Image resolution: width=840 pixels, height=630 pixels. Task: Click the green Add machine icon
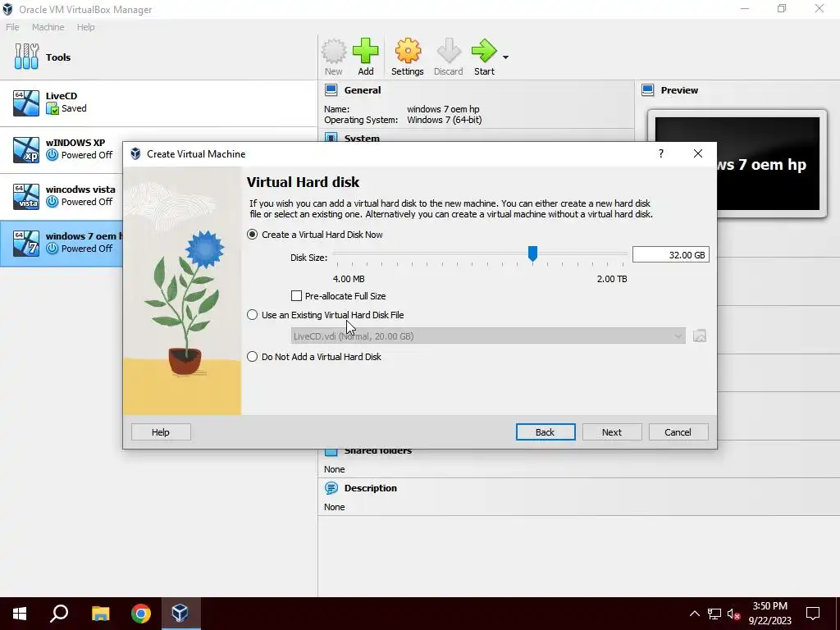coord(365,52)
